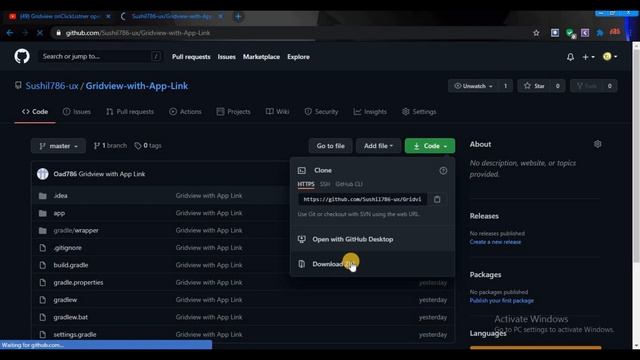Switch to the Projects tab
The height and width of the screenshot is (360, 640).
click(233, 111)
